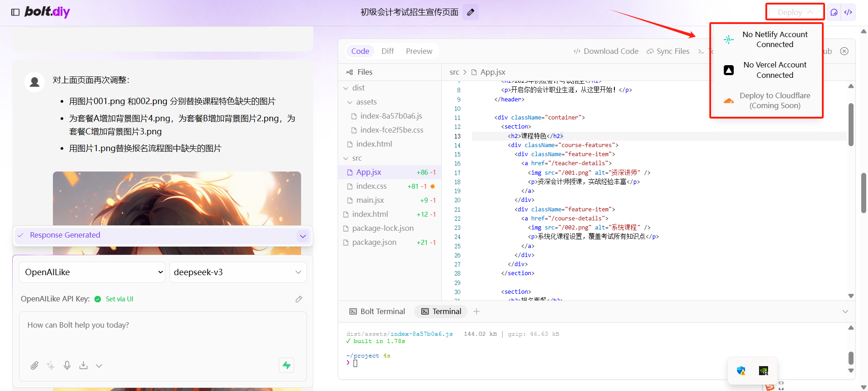
Task: Click the page scrollbar thumb at far right
Action: [x=864, y=192]
